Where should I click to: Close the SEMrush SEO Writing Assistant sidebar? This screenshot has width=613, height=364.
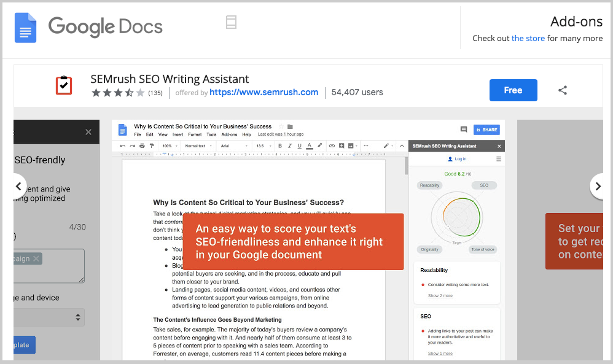[499, 146]
